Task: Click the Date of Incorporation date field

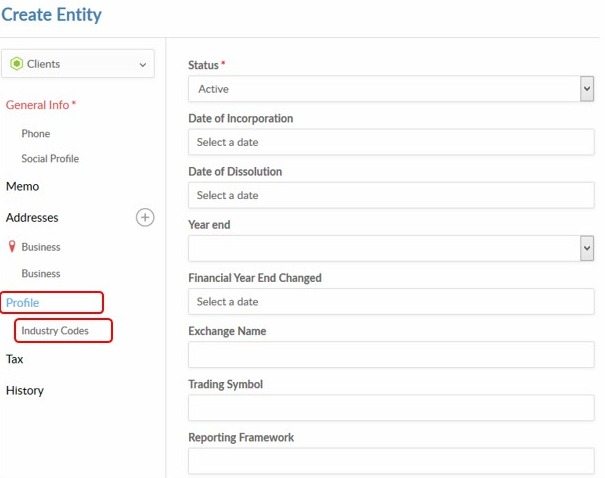Action: point(390,142)
